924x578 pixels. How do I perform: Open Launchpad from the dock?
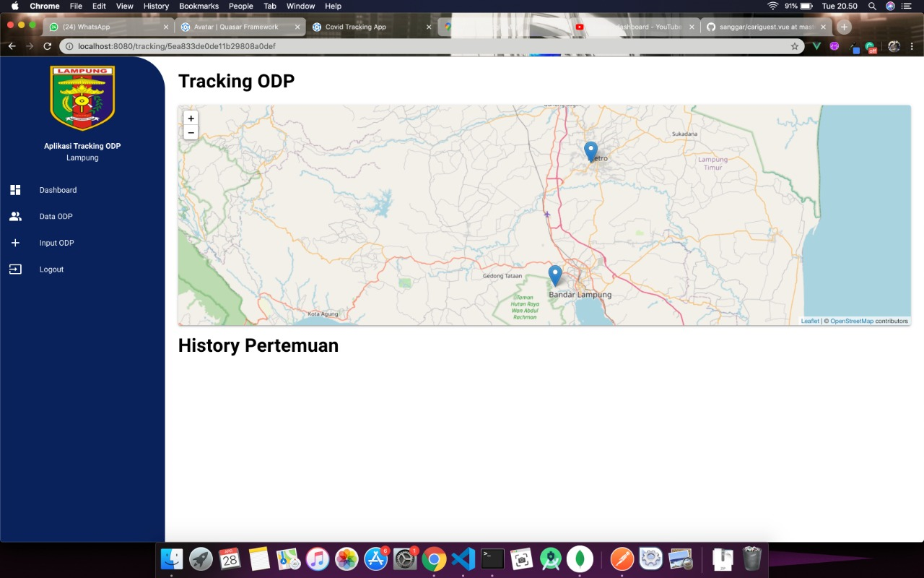point(201,558)
